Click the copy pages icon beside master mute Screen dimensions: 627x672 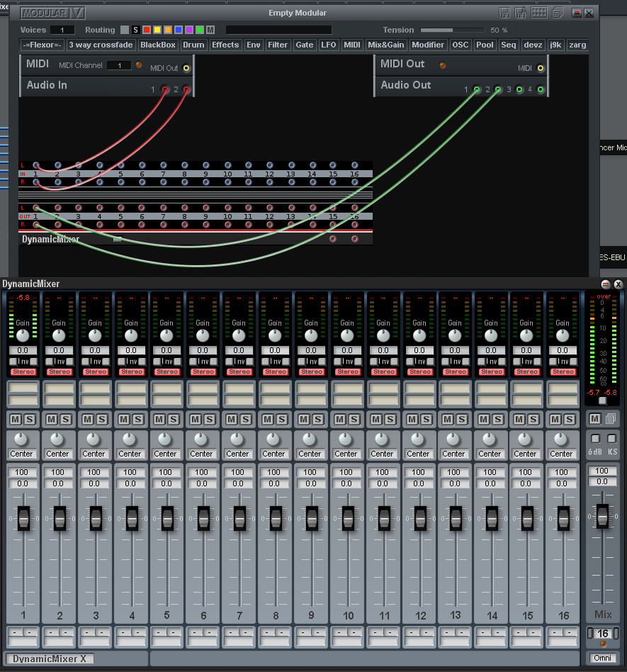[x=611, y=418]
